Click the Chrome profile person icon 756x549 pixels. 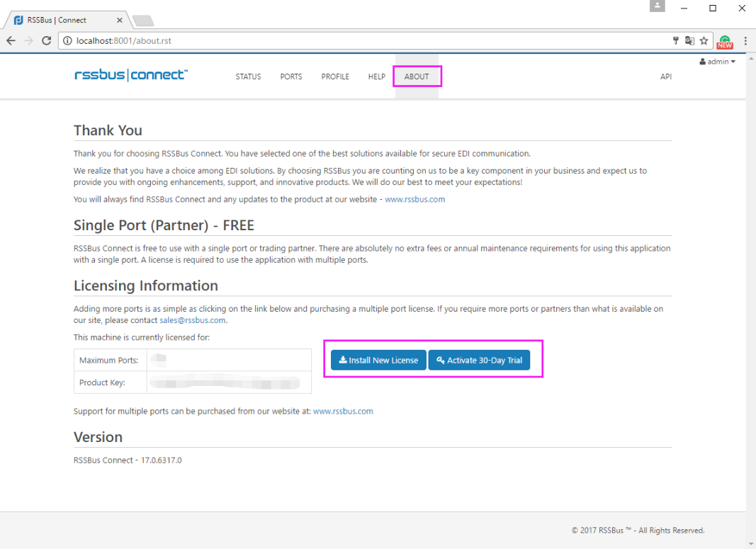coord(658,6)
